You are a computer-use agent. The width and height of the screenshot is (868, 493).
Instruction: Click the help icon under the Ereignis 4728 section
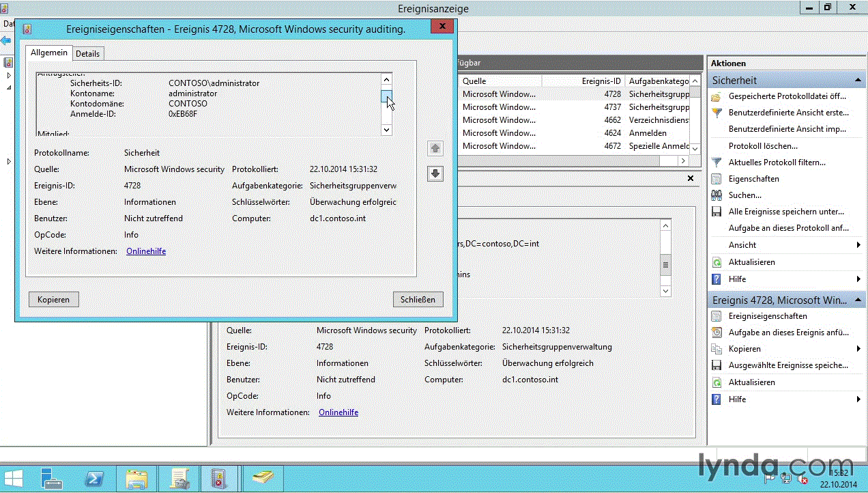pyautogui.click(x=716, y=399)
